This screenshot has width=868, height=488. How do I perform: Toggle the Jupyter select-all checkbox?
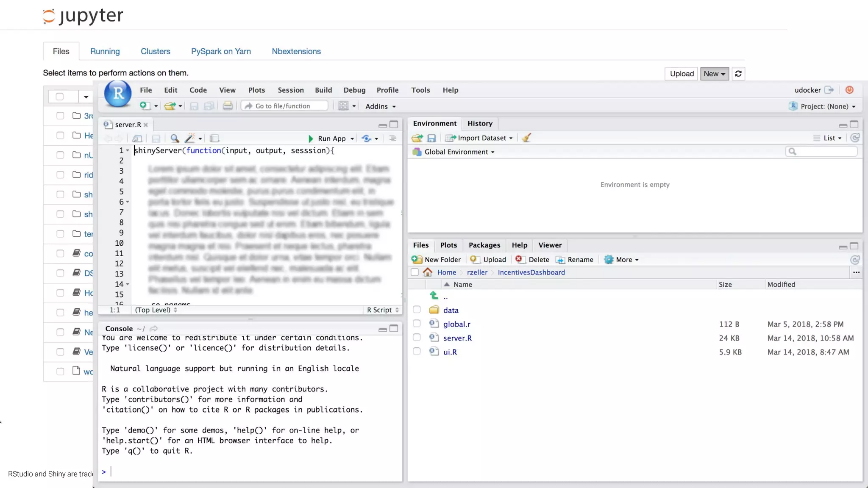[60, 97]
